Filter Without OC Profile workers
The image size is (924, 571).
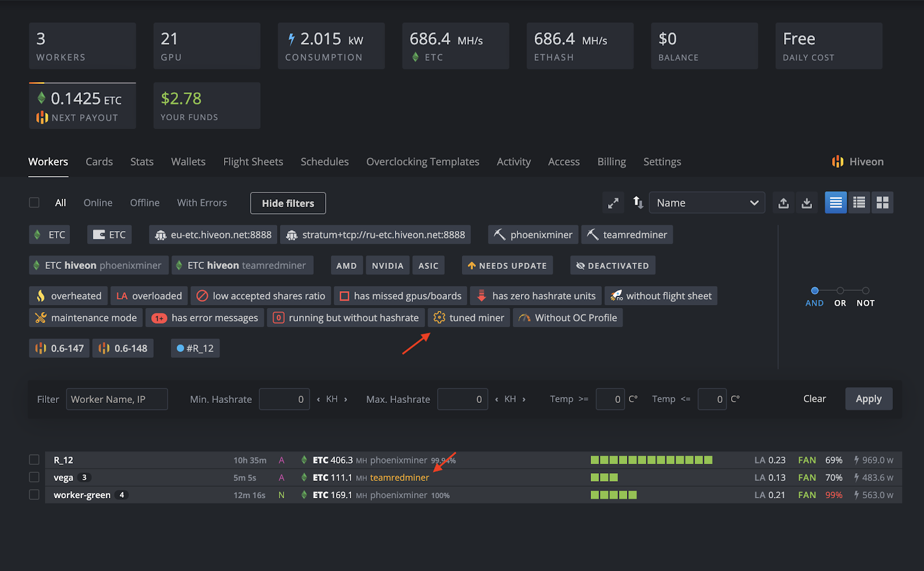tap(568, 318)
